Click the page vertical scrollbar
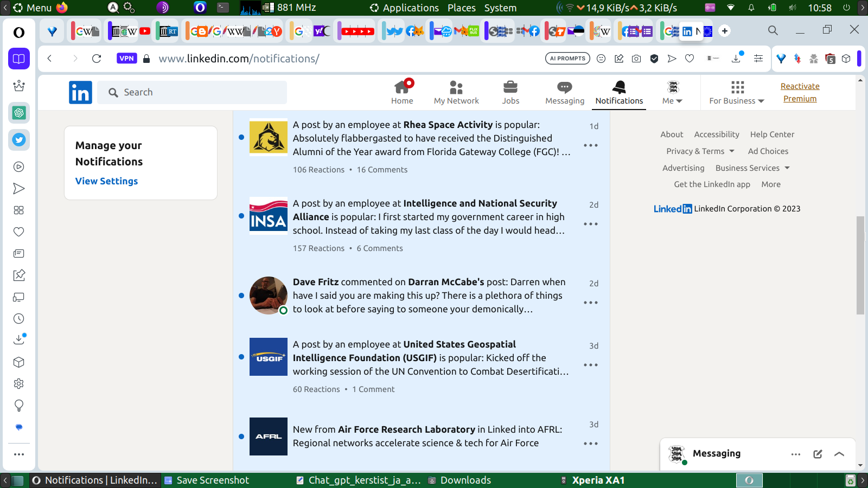 tap(860, 265)
